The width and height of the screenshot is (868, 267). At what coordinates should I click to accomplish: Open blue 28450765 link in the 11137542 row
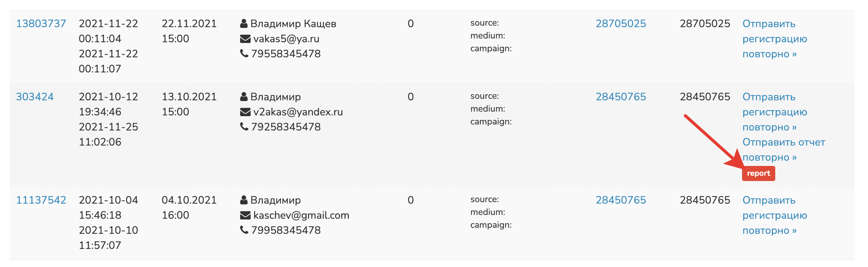[621, 200]
